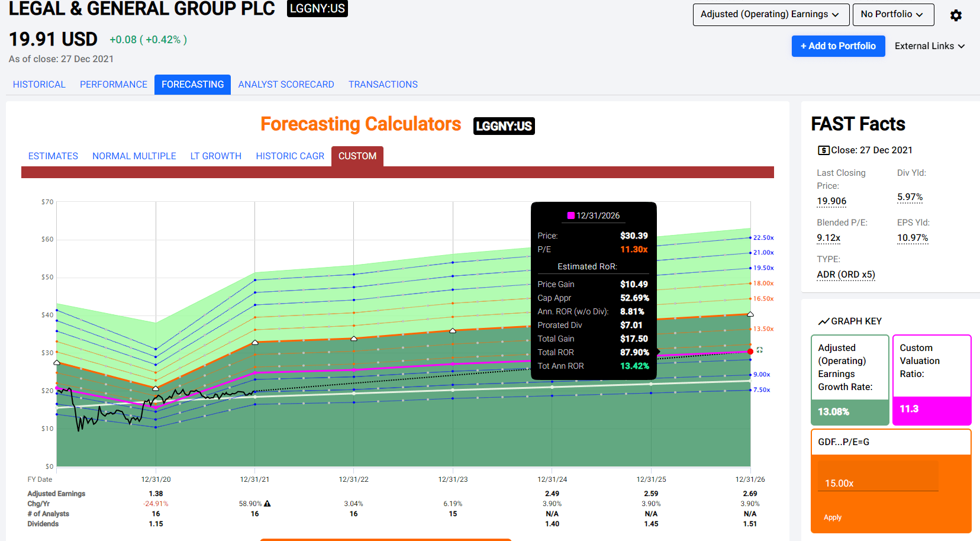Expand the External Links menu

coord(930,46)
